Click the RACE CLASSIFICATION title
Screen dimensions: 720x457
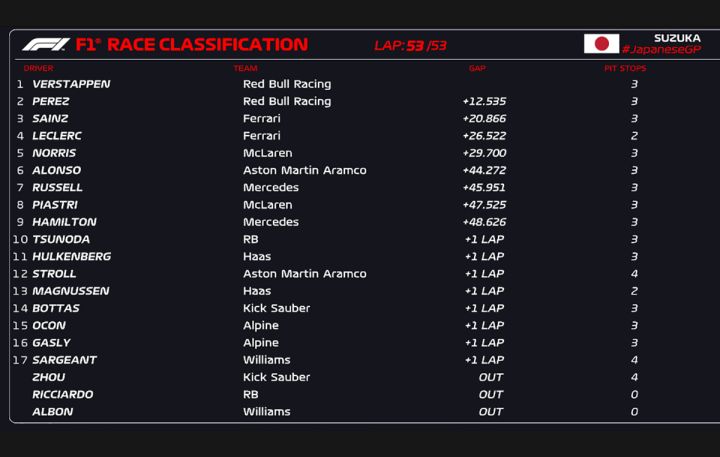click(x=207, y=45)
